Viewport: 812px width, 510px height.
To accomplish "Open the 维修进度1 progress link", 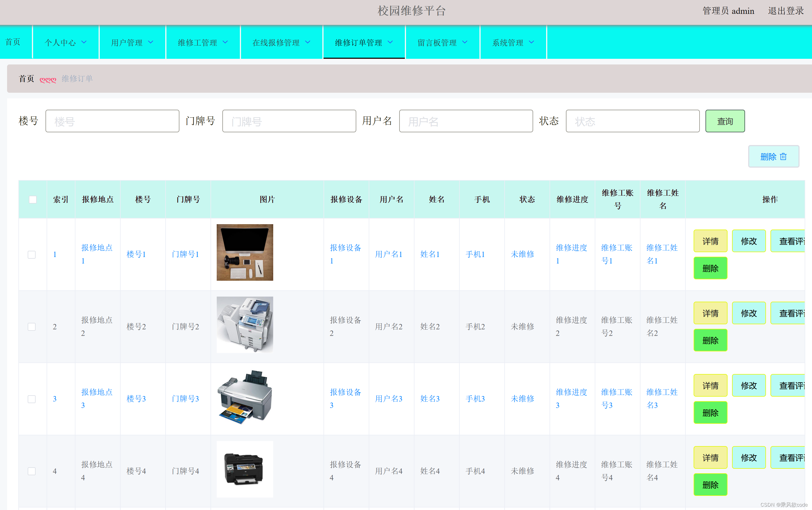I will [572, 254].
